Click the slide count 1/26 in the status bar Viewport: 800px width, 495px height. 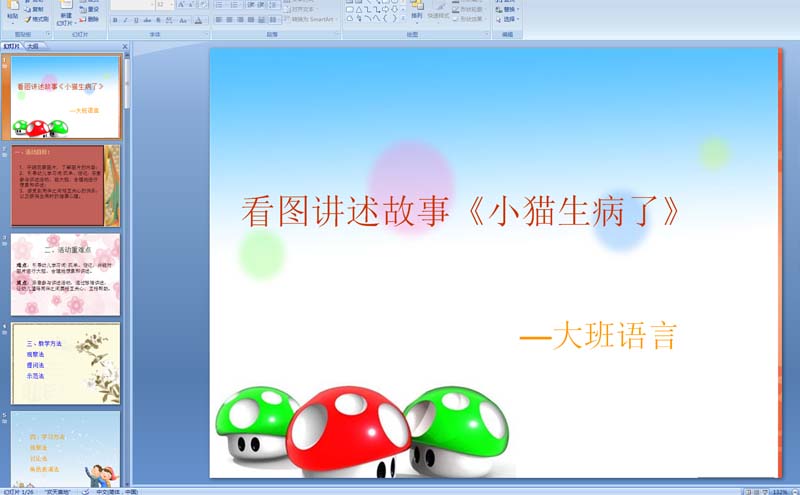(x=19, y=492)
